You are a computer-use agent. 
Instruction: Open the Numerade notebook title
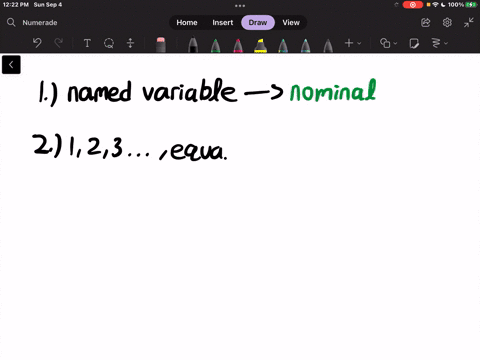coord(40,23)
